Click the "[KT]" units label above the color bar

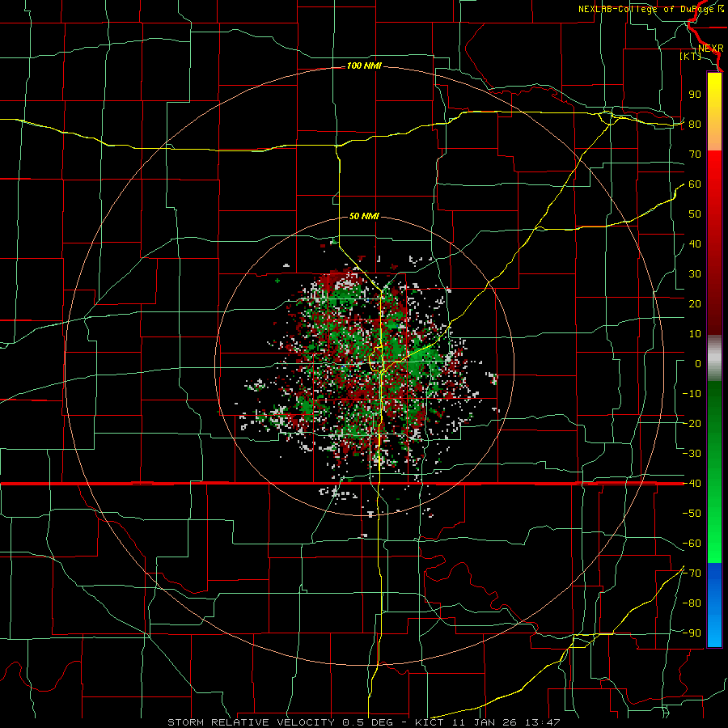(691, 56)
